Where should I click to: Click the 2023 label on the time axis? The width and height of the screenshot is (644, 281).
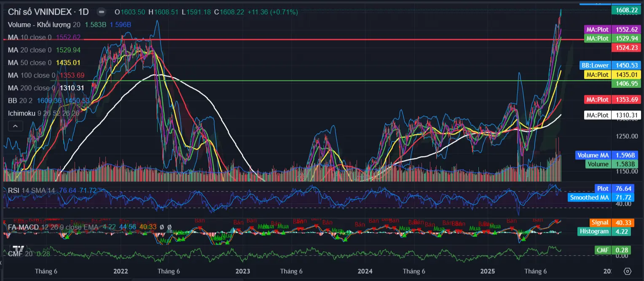(x=243, y=271)
